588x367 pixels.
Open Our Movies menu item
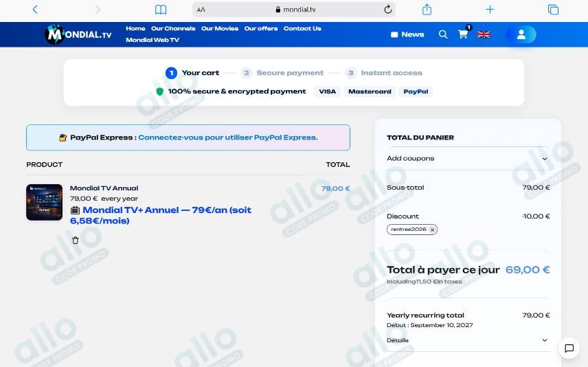click(220, 28)
